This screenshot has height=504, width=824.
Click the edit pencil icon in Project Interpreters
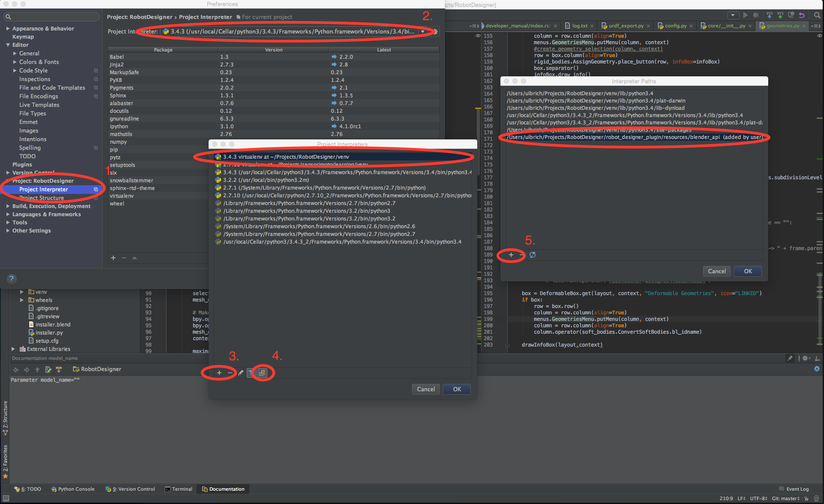(x=241, y=373)
